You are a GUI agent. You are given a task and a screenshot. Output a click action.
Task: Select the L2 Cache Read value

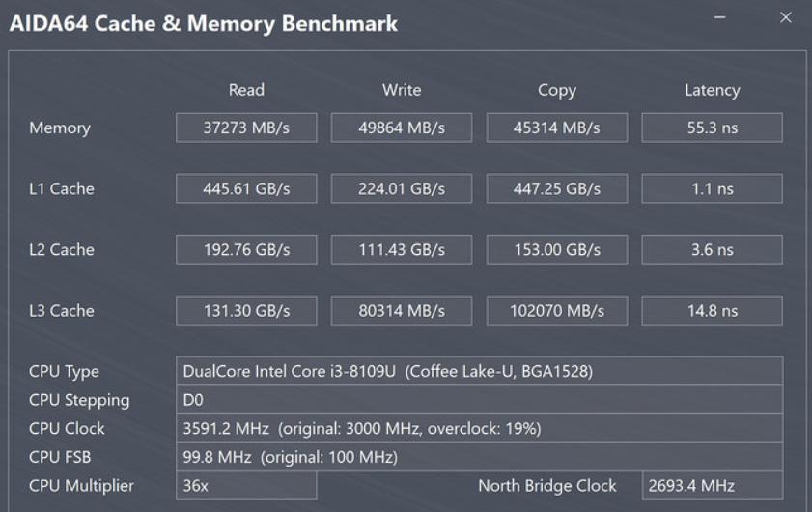(x=246, y=249)
